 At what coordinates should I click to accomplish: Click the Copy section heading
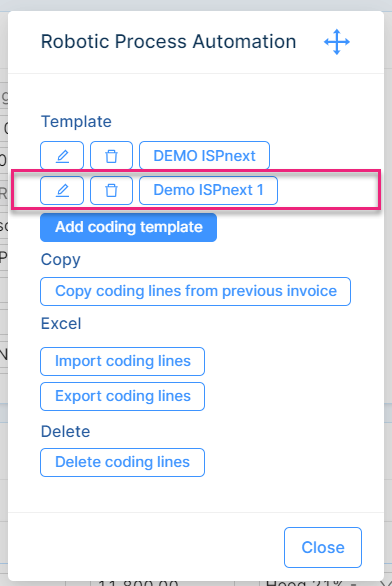(61, 260)
